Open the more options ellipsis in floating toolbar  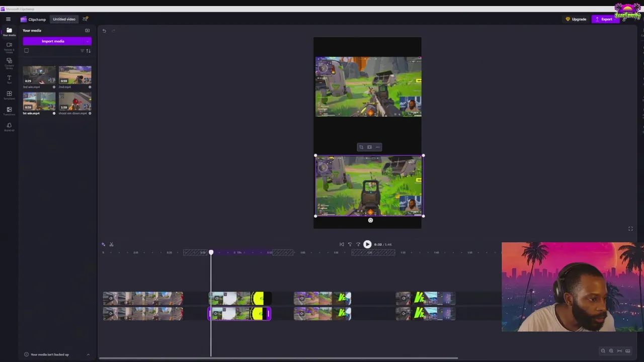378,147
